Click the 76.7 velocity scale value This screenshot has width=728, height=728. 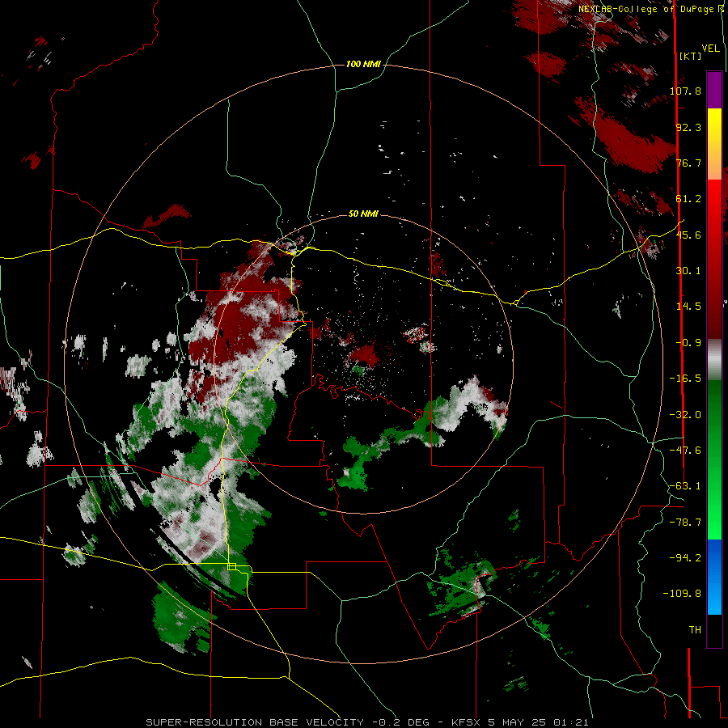pyautogui.click(x=688, y=163)
